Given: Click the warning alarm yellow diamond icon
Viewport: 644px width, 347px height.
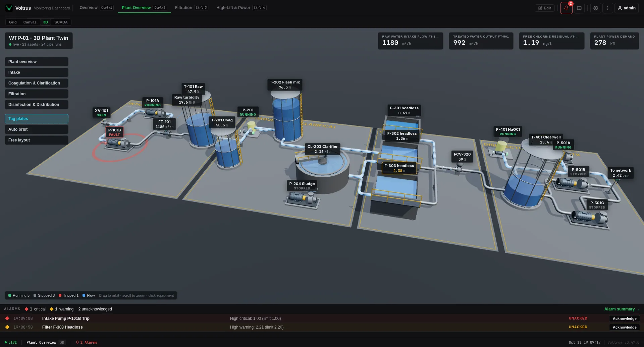Looking at the screenshot, I should coord(7,327).
